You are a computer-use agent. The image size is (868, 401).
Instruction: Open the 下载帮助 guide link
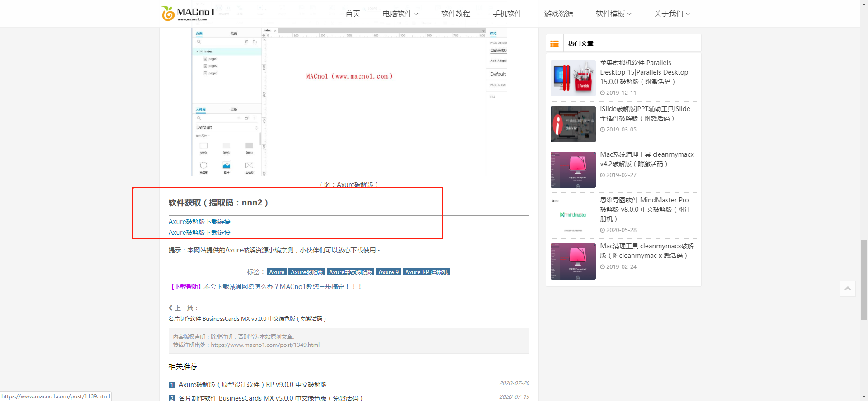point(265,287)
